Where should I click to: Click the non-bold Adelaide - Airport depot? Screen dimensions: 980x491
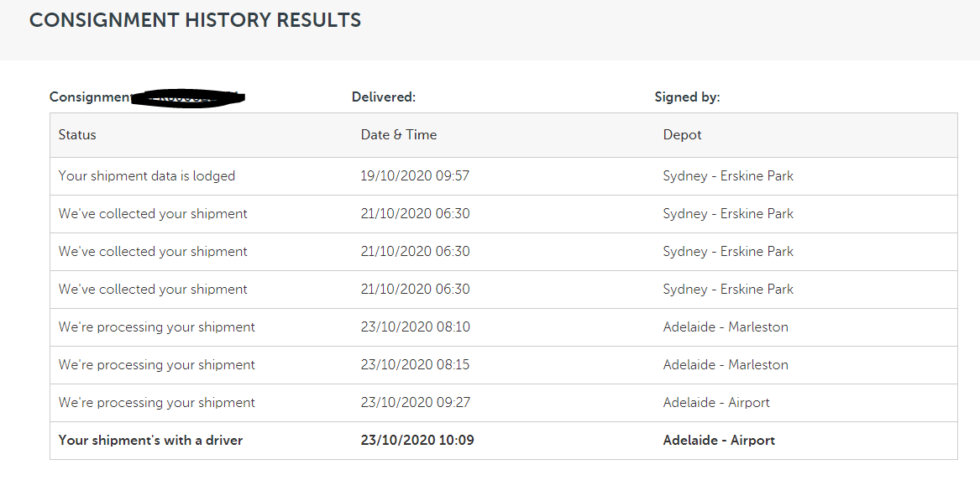[716, 403]
